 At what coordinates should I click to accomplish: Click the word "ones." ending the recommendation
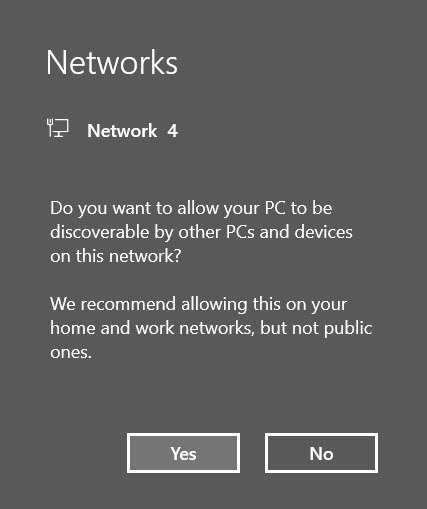[x=71, y=352]
